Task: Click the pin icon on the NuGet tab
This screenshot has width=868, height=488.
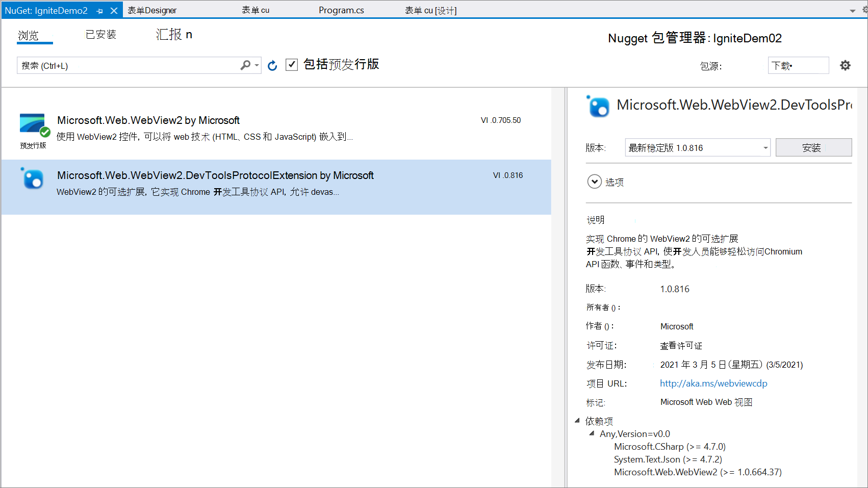Action: tap(100, 10)
